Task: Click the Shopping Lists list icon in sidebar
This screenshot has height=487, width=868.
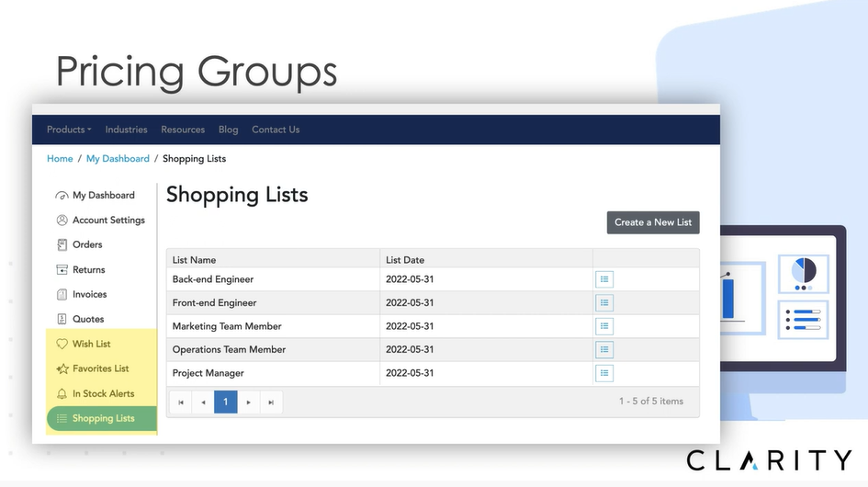Action: tap(62, 418)
